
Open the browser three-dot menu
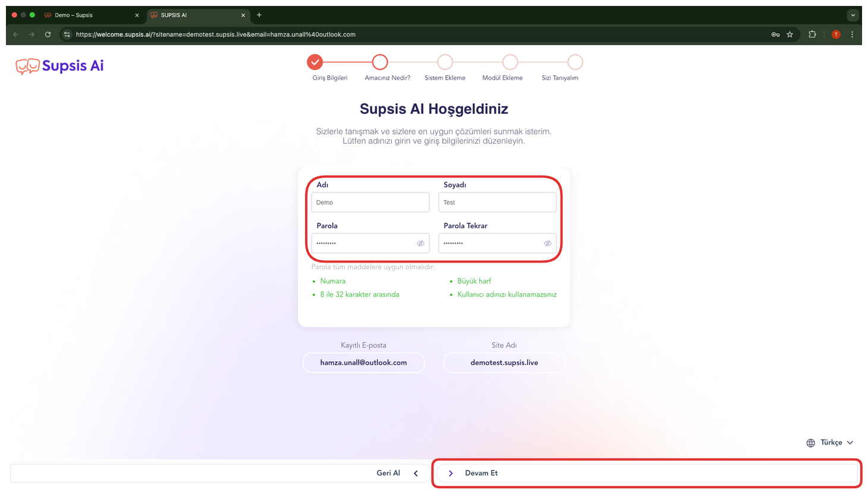pos(852,34)
